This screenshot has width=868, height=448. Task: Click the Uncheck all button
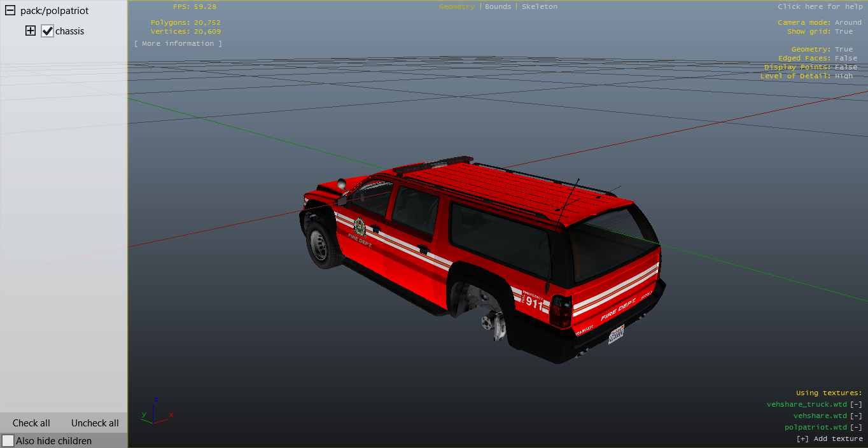coord(95,423)
